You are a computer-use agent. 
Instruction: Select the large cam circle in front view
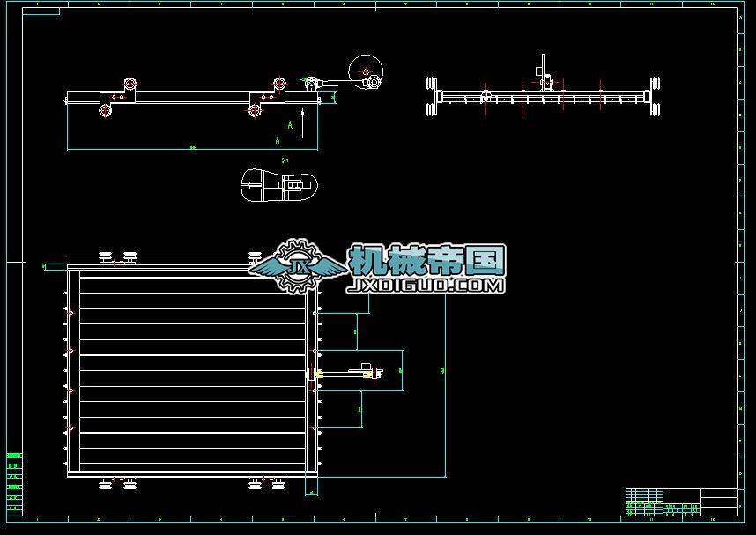click(x=366, y=71)
